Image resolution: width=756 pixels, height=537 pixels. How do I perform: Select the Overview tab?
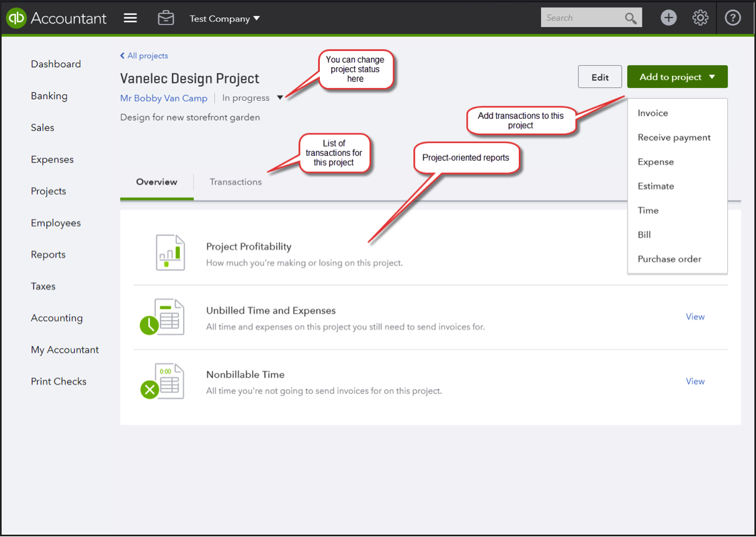point(156,181)
